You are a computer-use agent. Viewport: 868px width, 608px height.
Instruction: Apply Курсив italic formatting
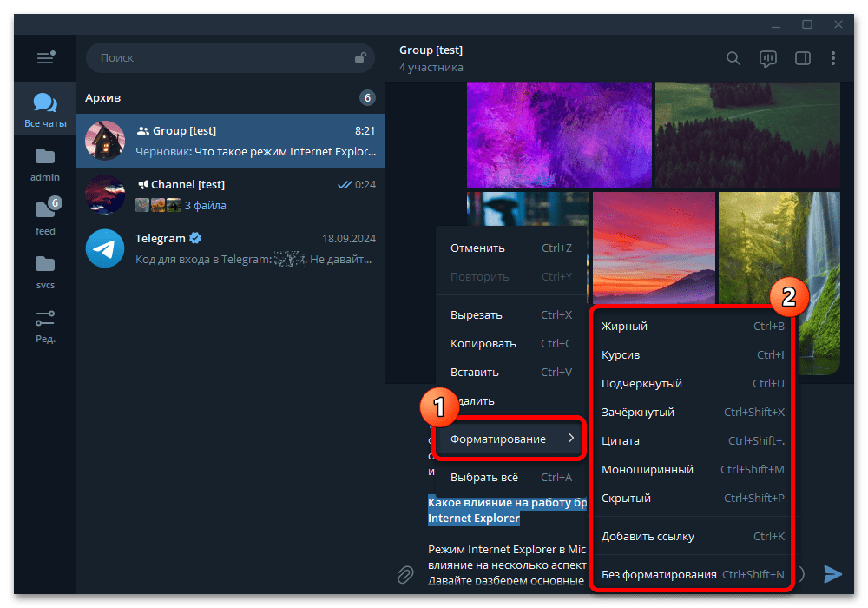pyautogui.click(x=693, y=355)
